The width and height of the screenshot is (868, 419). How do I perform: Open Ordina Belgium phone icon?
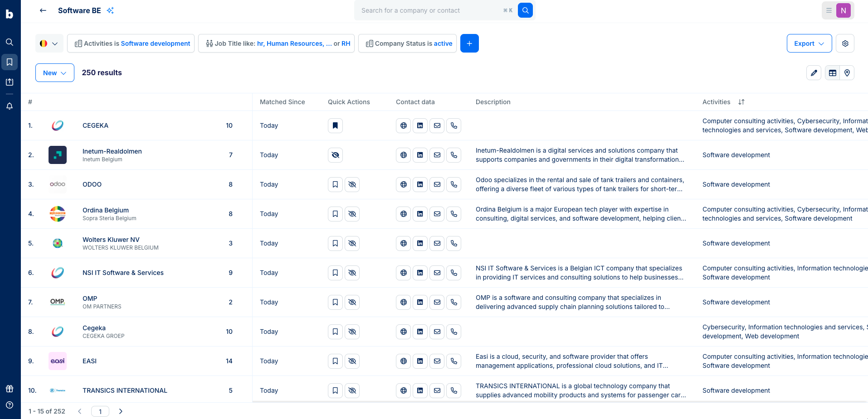tap(454, 214)
